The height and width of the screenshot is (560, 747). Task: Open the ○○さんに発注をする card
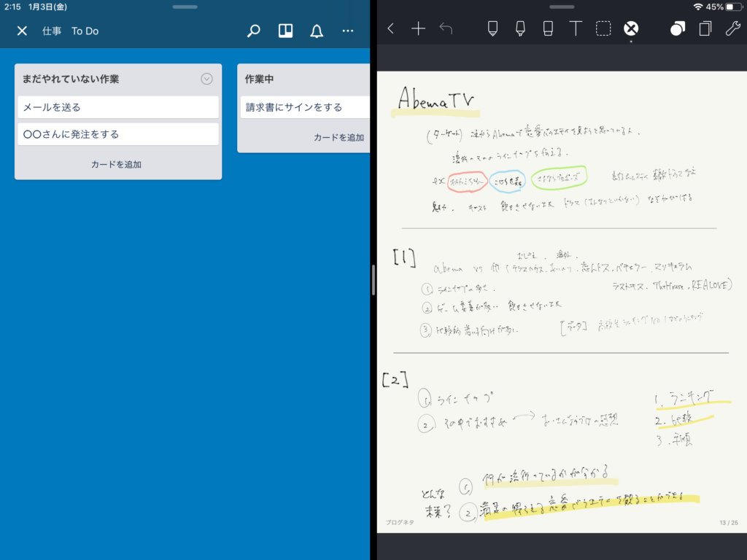tap(118, 134)
